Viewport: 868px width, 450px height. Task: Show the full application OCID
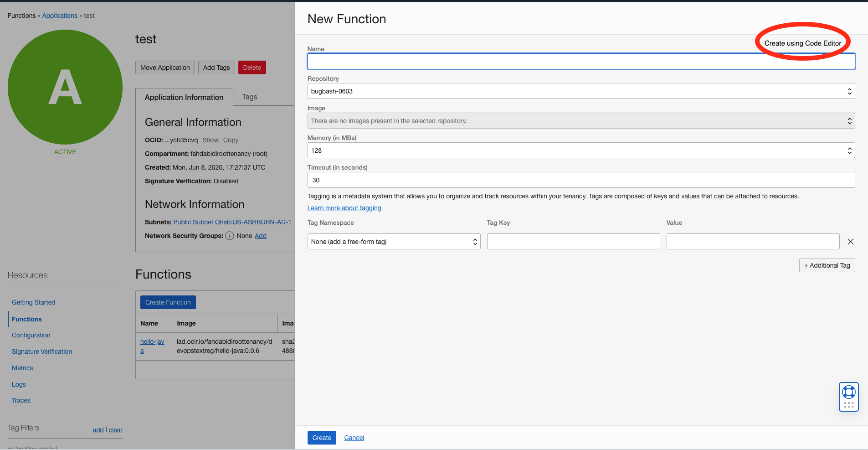(x=210, y=140)
